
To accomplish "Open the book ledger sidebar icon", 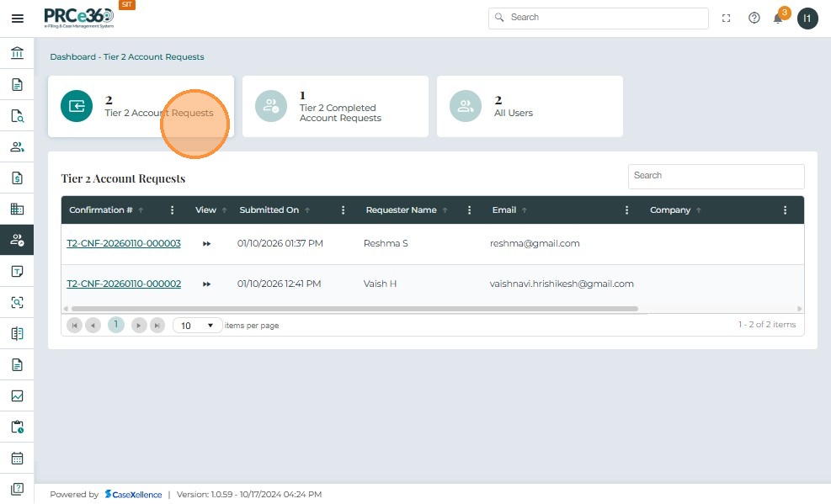I will pyautogui.click(x=17, y=333).
